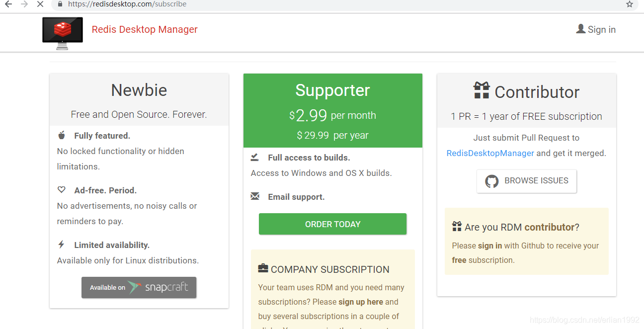The width and height of the screenshot is (644, 329).
Task: Click the apple icon next to Fully featured
Action: 62,135
